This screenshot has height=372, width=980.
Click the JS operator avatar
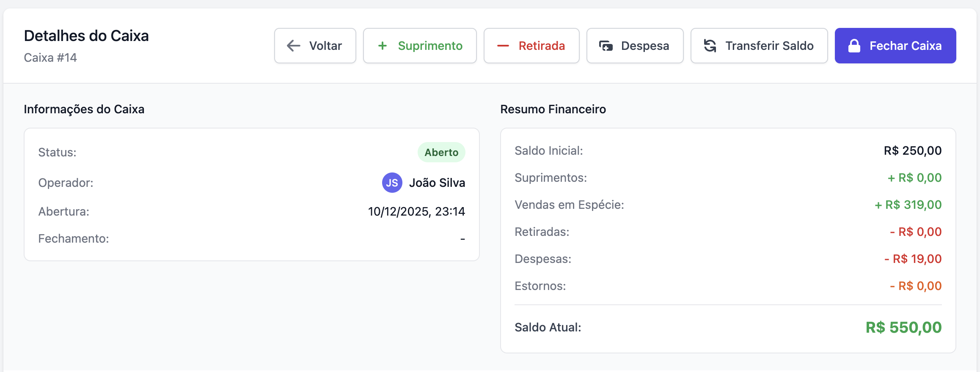pyautogui.click(x=392, y=183)
